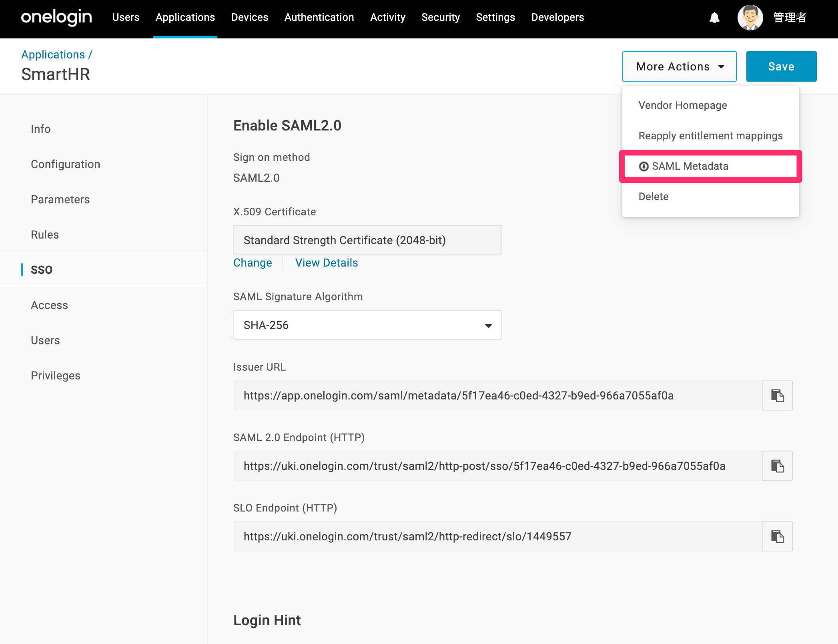Click the admin username 管理者
The width and height of the screenshot is (838, 644).
pyautogui.click(x=790, y=18)
